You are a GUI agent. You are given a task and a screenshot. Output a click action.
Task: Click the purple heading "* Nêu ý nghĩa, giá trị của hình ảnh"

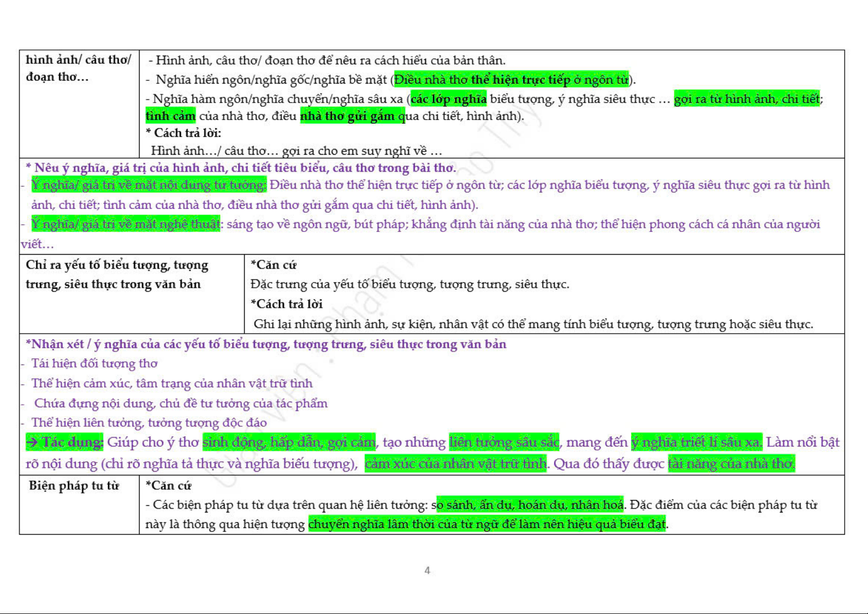tap(241, 168)
